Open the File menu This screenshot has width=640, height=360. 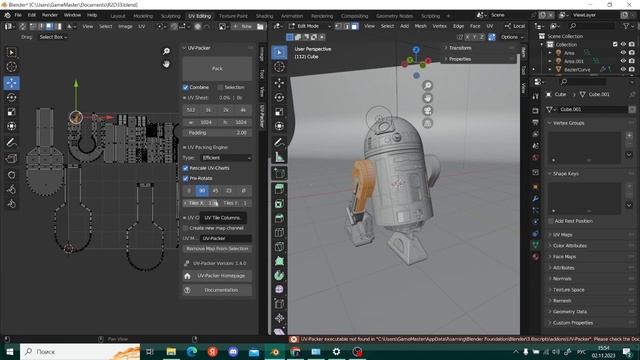(18, 15)
